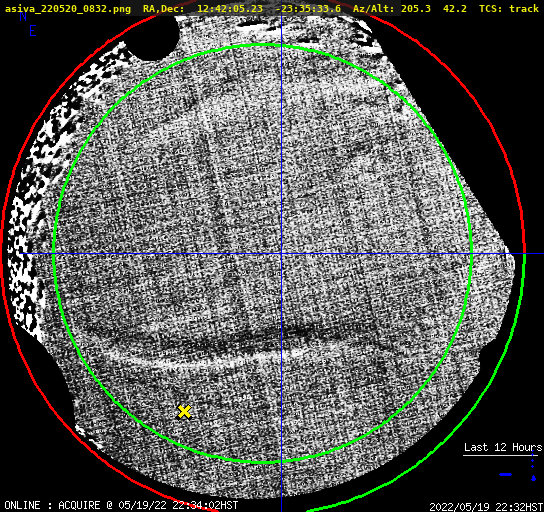Click the blue E compass label
The width and height of the screenshot is (544, 512).
(33, 31)
